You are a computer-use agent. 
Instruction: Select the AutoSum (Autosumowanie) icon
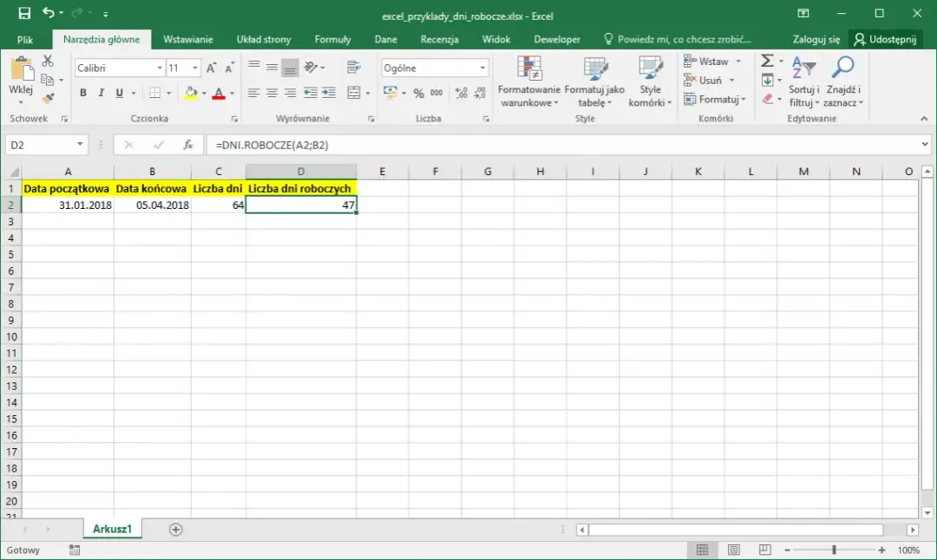[765, 61]
